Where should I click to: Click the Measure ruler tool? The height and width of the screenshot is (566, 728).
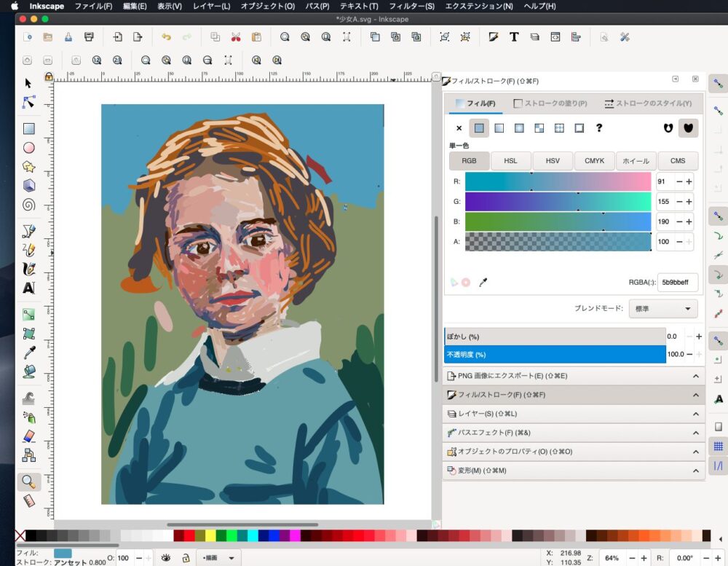[x=28, y=501]
